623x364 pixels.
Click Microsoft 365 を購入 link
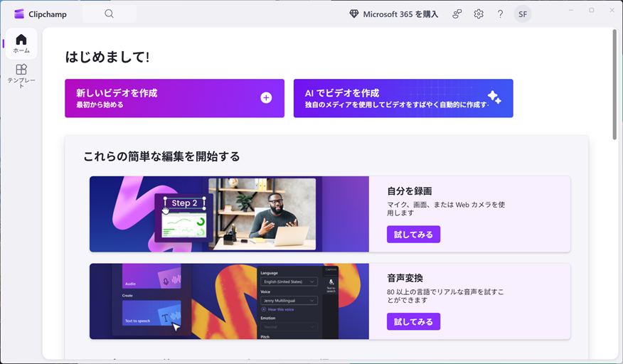point(400,14)
